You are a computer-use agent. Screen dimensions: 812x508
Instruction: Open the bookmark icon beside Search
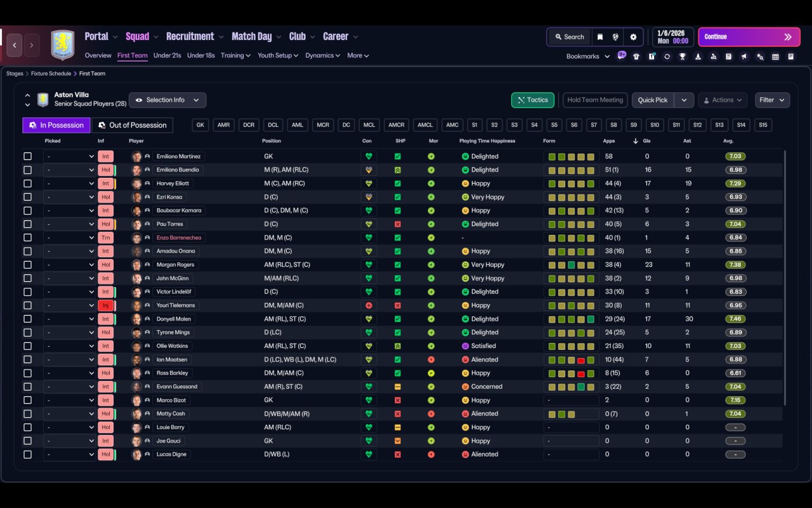pyautogui.click(x=600, y=37)
